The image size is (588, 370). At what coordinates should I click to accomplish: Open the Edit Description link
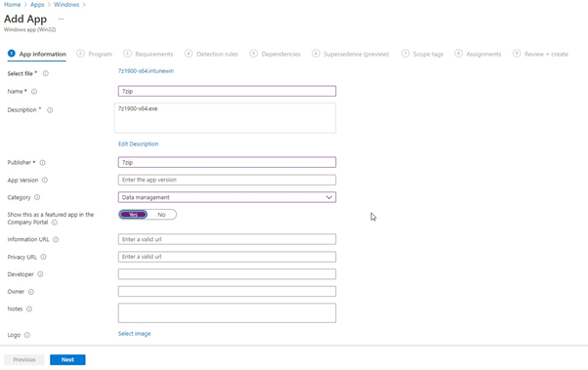click(x=138, y=144)
